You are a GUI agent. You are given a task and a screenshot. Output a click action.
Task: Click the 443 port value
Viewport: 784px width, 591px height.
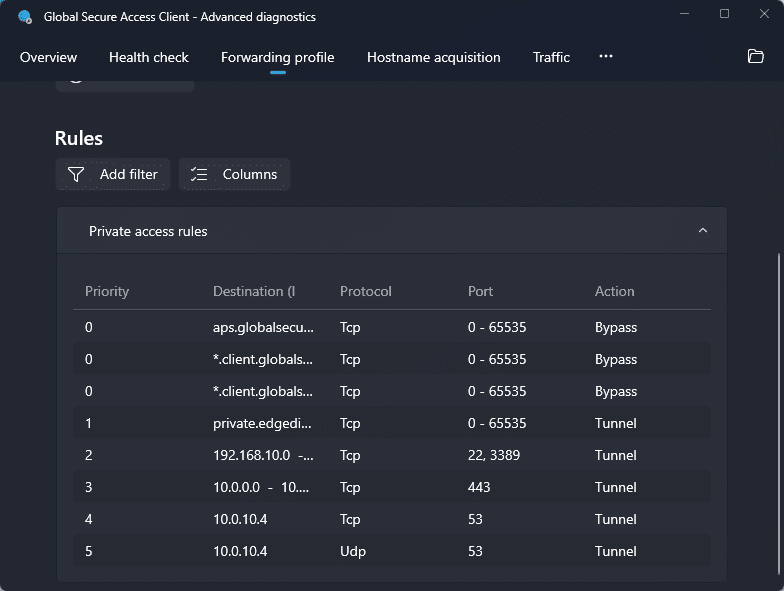tap(479, 488)
